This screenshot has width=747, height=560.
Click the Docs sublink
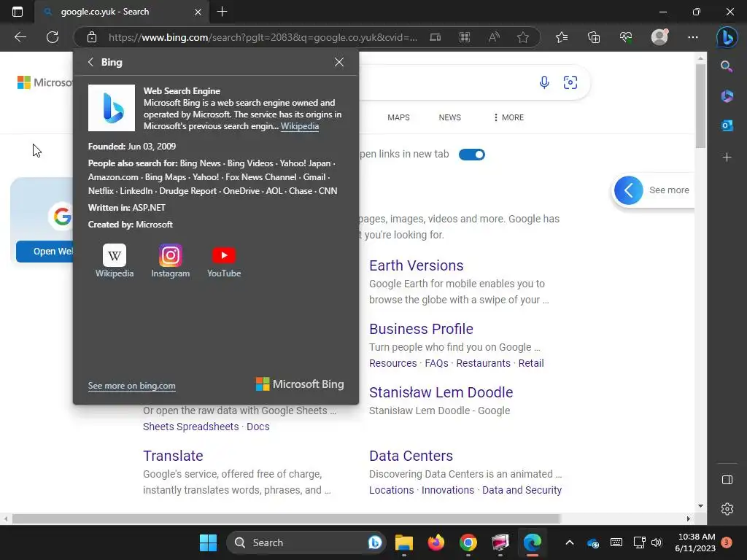coord(258,427)
